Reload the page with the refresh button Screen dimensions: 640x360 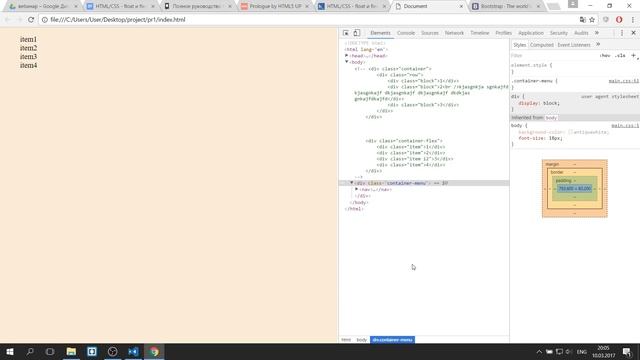(31, 20)
